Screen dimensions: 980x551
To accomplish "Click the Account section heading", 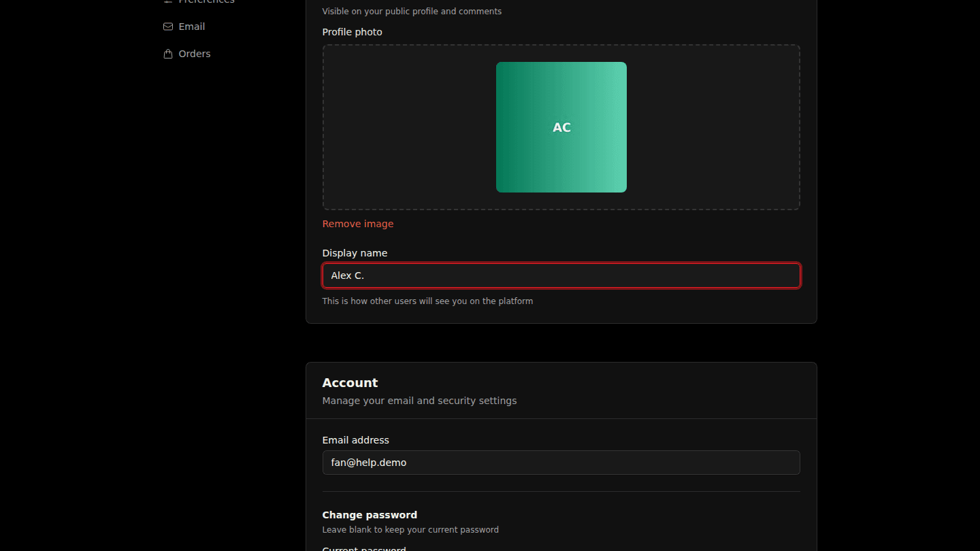I will (350, 383).
